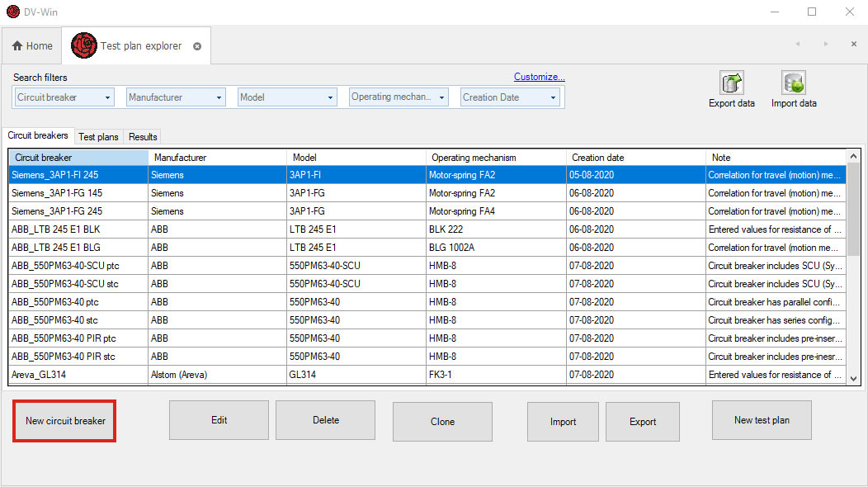Open the Test plan explorer tab

point(136,45)
